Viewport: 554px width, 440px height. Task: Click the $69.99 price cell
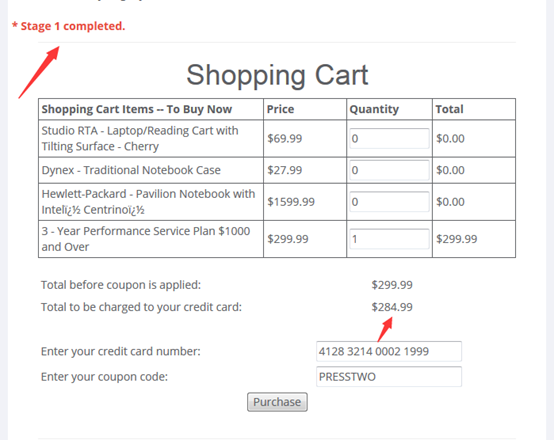coord(284,138)
